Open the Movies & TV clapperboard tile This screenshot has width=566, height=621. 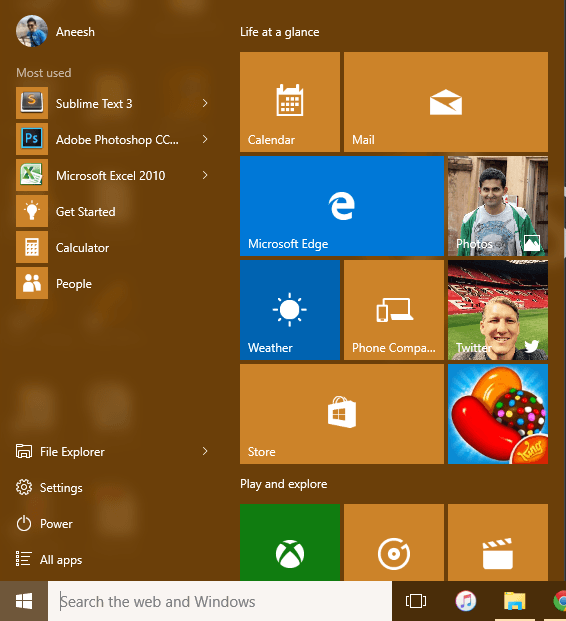498,543
